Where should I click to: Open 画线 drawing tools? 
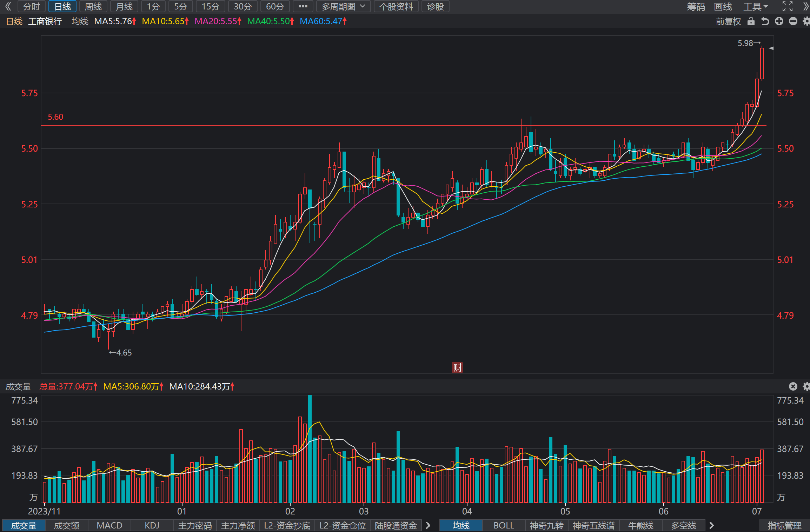[723, 6]
